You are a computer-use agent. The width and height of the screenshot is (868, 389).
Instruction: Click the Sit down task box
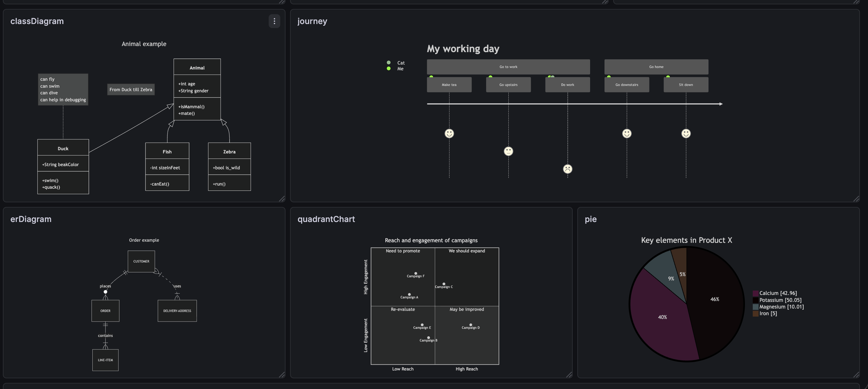[x=686, y=85]
